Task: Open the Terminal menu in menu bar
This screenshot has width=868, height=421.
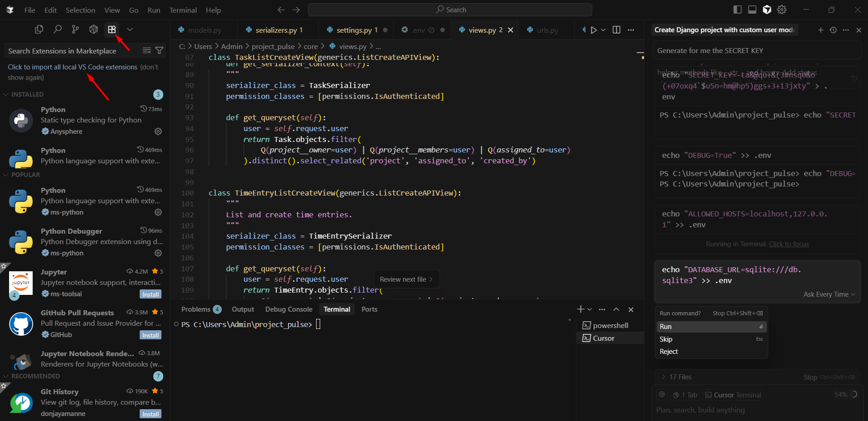Action: pyautogui.click(x=183, y=10)
